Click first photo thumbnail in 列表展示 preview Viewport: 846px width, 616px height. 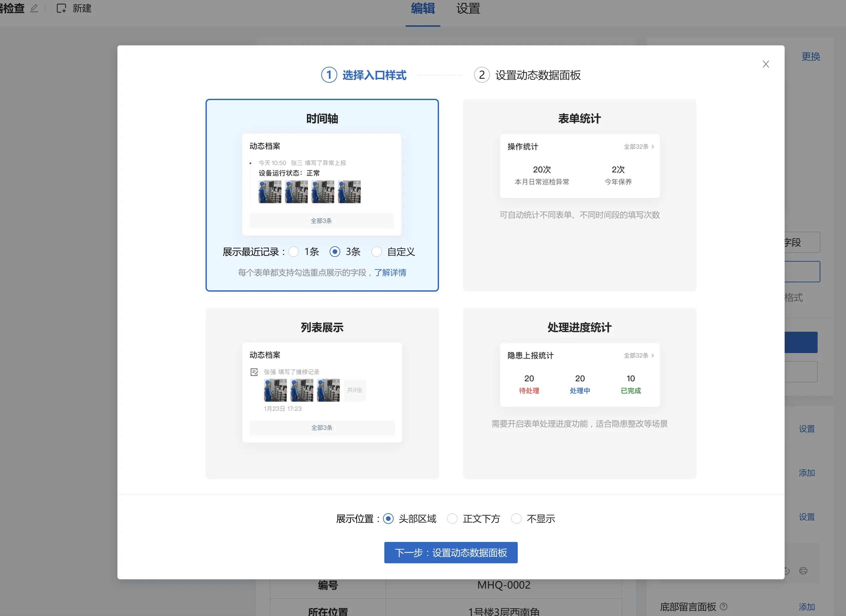click(275, 390)
